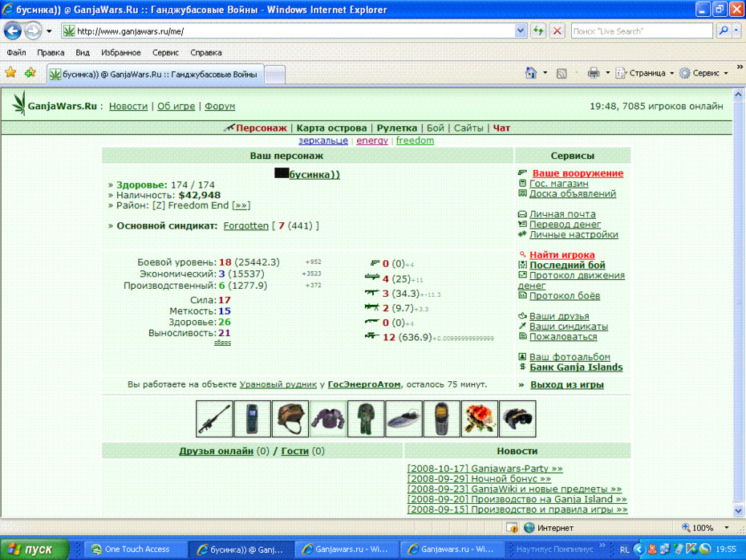Click the Live Search input field
The image size is (746, 560).
(642, 31)
